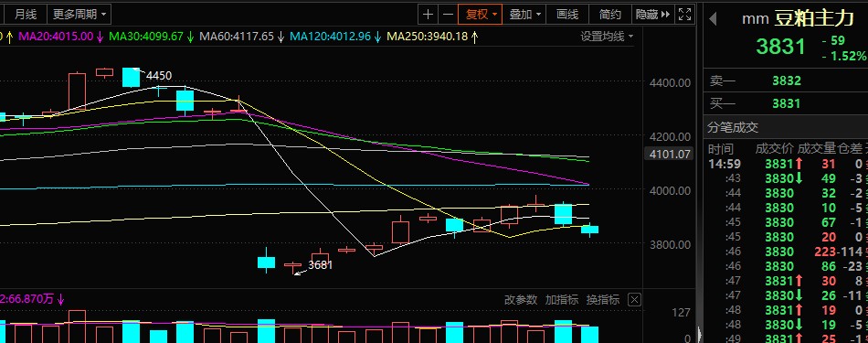The image size is (868, 343).
Task: Click the 时间 column header
Action: [x=720, y=148]
